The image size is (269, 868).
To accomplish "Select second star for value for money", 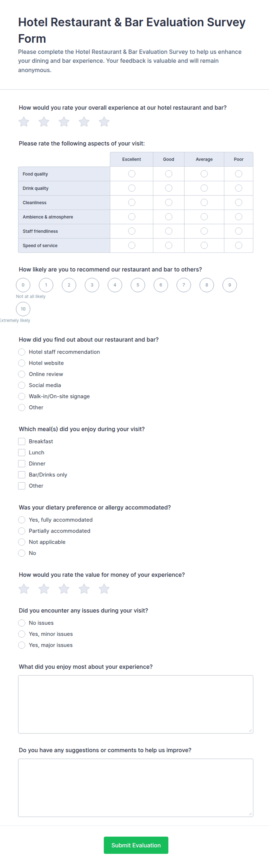I will tap(44, 589).
